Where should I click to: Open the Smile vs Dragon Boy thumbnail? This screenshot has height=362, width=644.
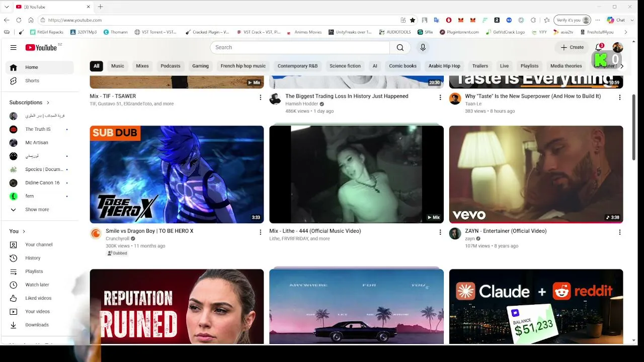click(x=177, y=174)
